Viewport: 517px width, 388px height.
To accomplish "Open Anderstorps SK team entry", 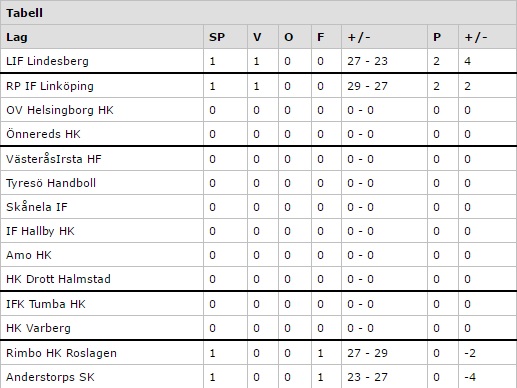I will [x=50, y=377].
